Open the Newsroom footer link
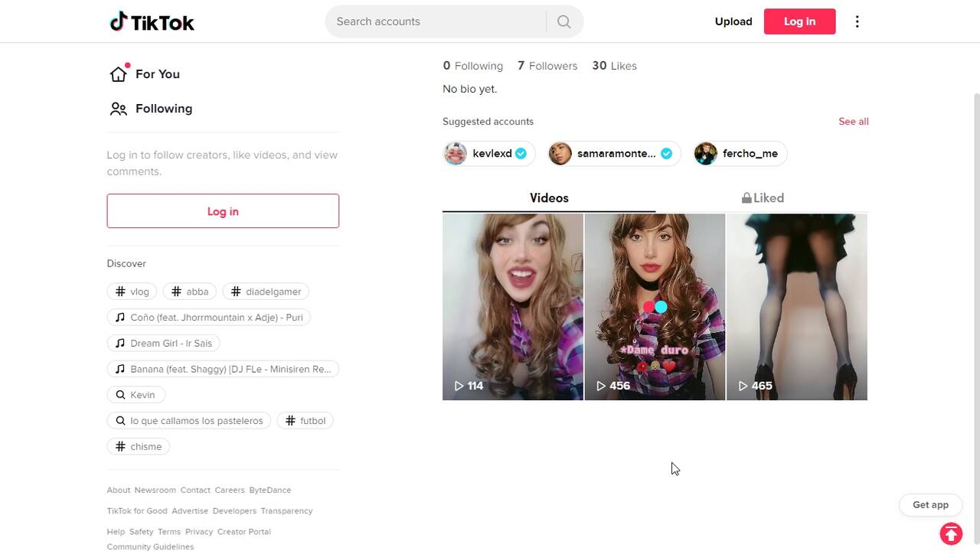Screen dimensions: 980x551 (155, 490)
